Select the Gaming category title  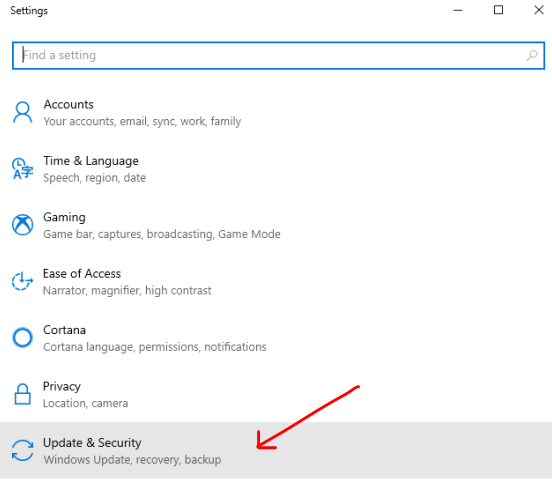64,218
